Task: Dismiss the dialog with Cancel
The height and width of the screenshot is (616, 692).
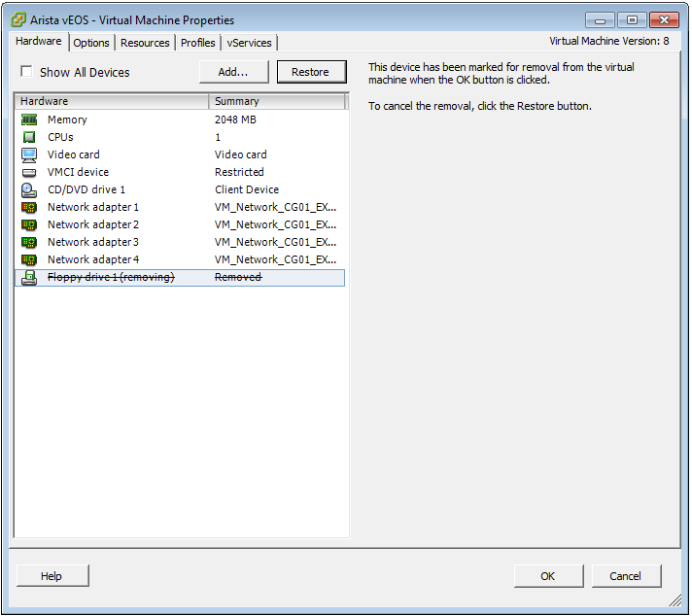Action: [625, 576]
